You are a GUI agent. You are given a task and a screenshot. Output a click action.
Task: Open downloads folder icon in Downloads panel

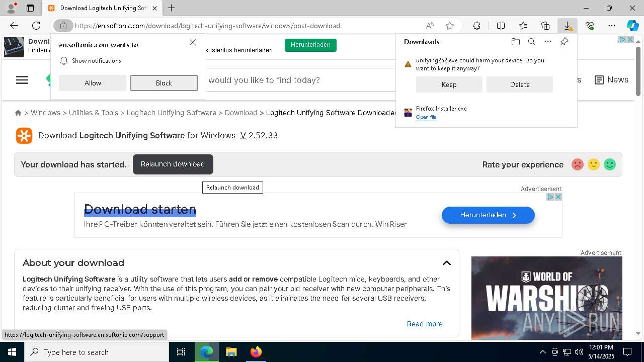tap(515, 42)
